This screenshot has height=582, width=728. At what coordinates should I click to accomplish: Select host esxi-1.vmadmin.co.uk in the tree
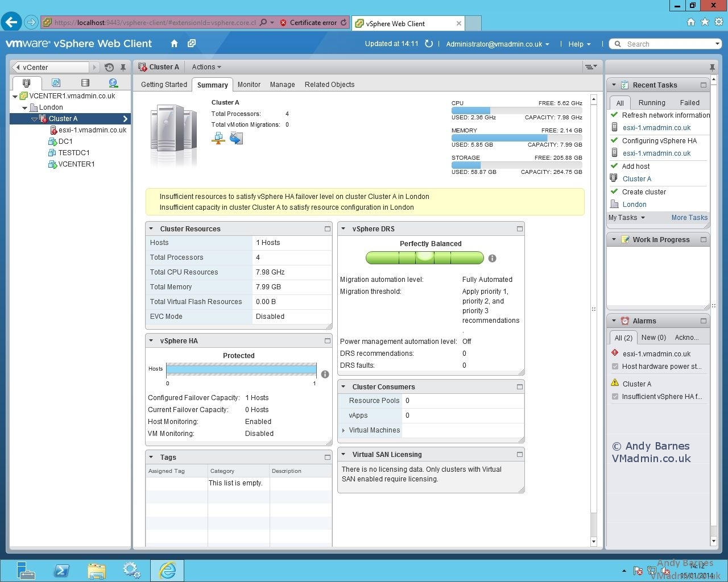click(x=92, y=130)
